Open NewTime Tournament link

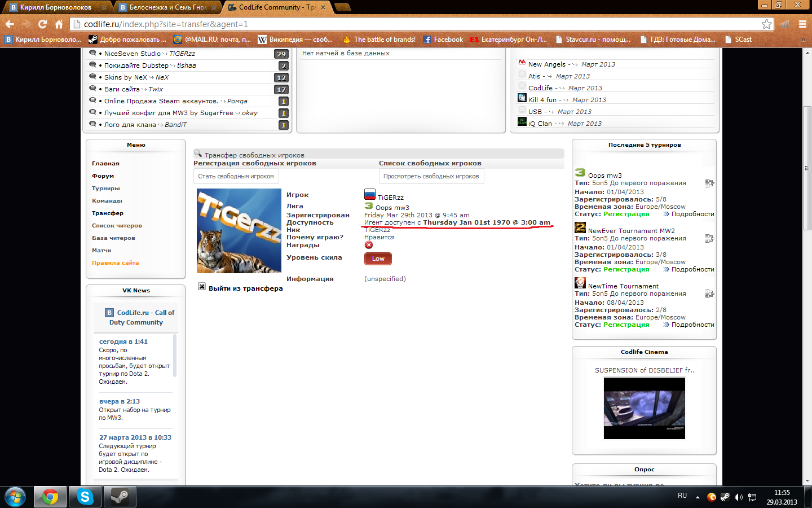623,286
